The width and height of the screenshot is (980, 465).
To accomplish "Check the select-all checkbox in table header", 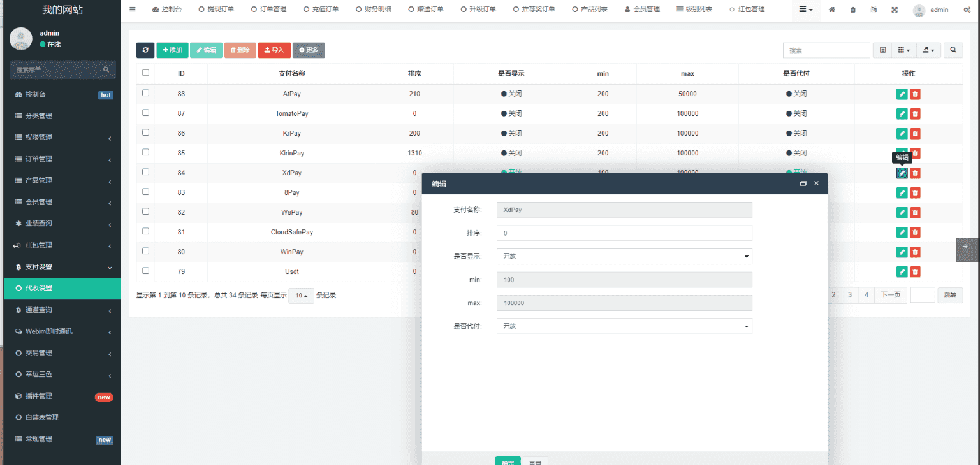I will pyautogui.click(x=145, y=73).
